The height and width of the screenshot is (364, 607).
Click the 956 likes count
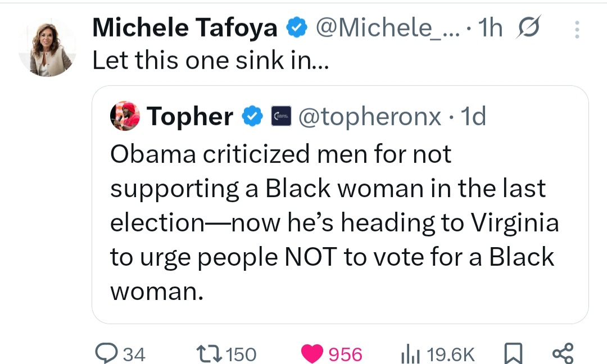pyautogui.click(x=345, y=354)
